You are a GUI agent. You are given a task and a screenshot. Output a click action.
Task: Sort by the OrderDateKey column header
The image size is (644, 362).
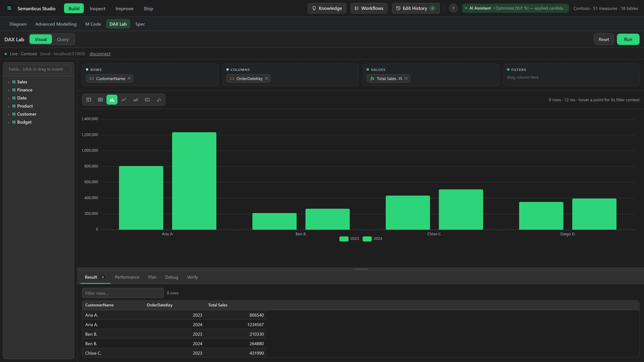pos(160,305)
